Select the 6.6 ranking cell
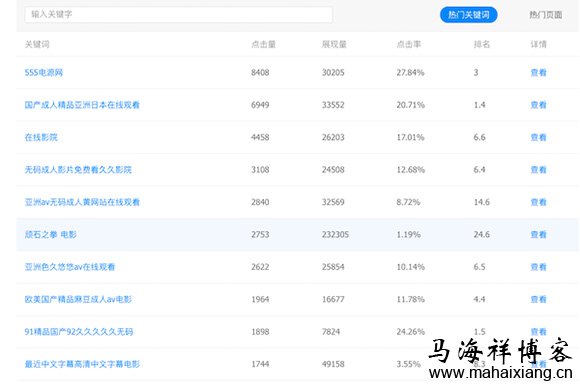This screenshot has width=580, height=390. (x=479, y=137)
